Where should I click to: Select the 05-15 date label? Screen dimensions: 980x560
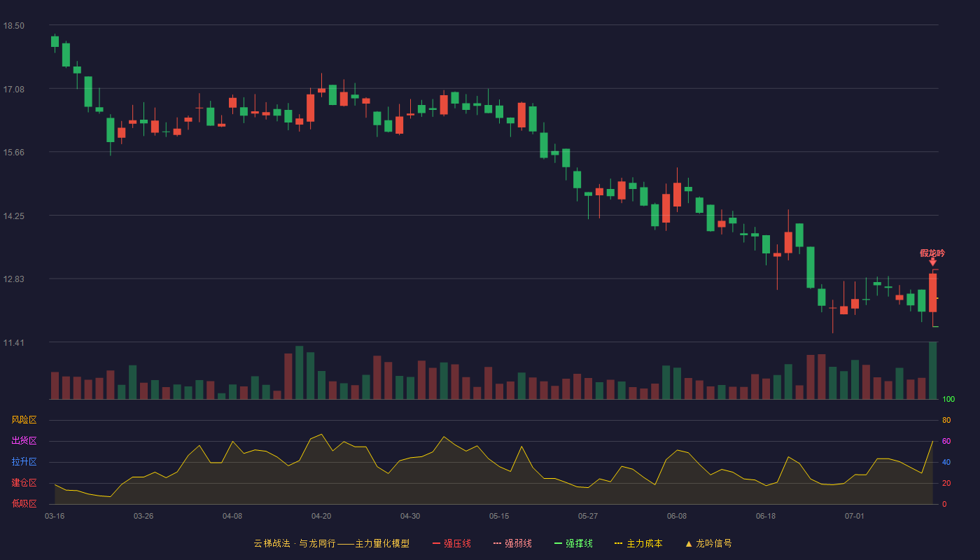pos(499,516)
